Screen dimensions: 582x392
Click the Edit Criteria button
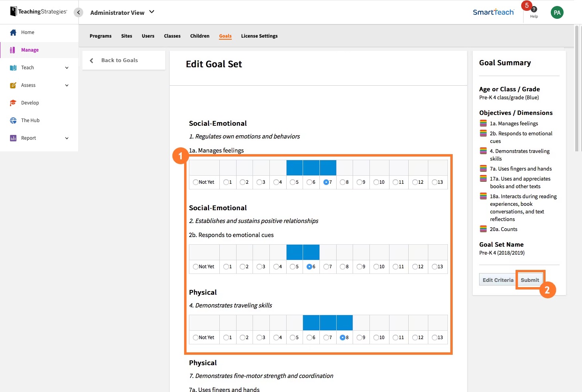point(498,279)
